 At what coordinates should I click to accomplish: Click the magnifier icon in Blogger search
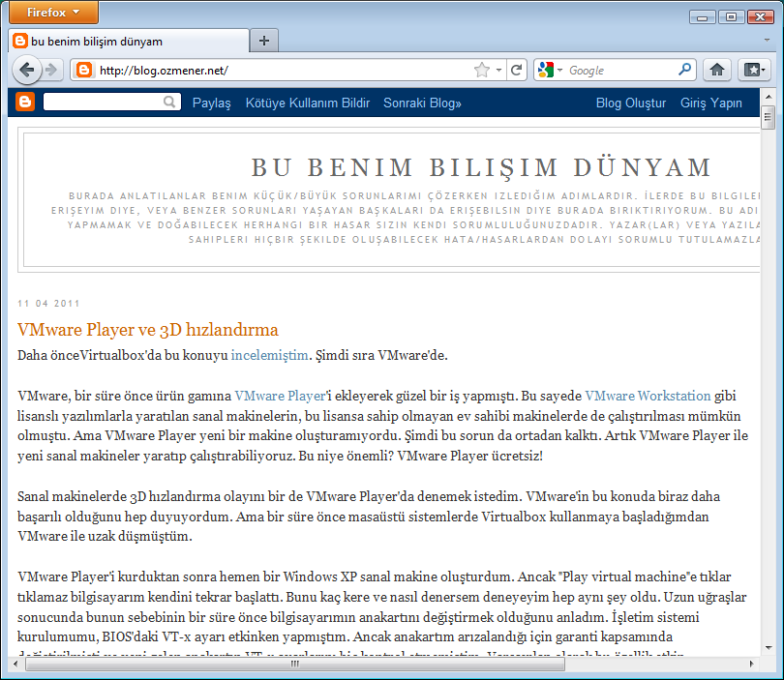[x=170, y=102]
